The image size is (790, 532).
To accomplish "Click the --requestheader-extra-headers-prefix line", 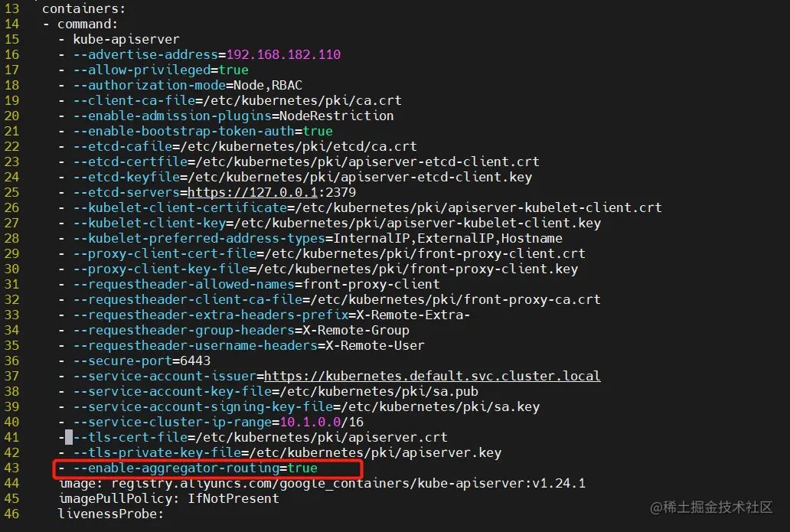I will coord(264,315).
